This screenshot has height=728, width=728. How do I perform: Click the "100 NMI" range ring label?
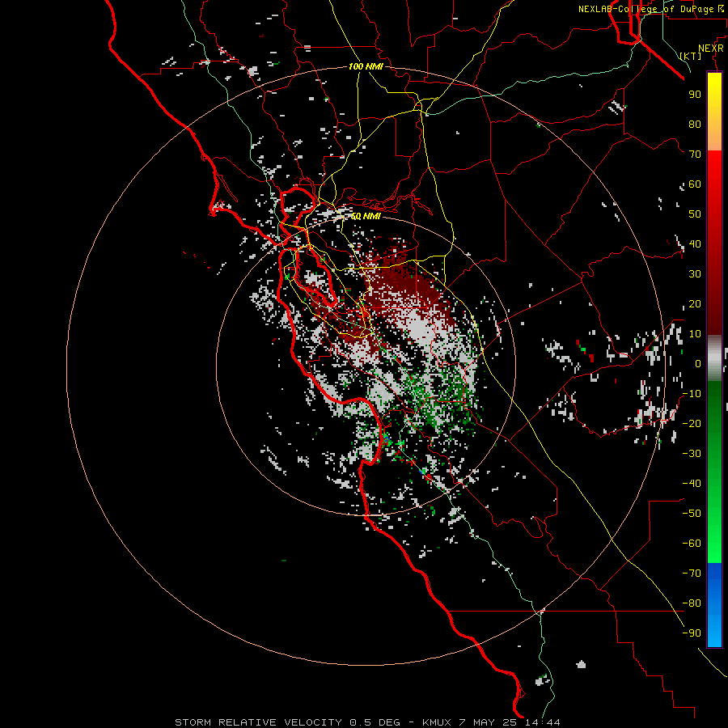click(x=366, y=66)
